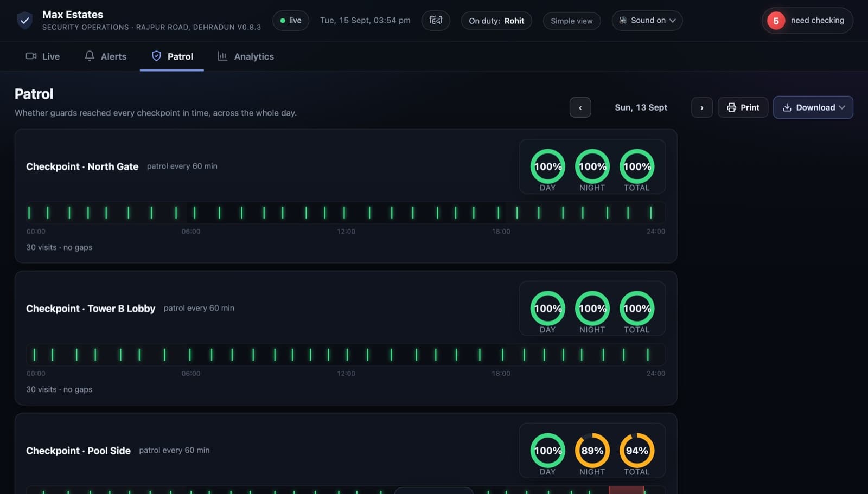Viewport: 868px width, 494px height.
Task: Click the bar chart icon on Analytics
Action: [x=222, y=56]
